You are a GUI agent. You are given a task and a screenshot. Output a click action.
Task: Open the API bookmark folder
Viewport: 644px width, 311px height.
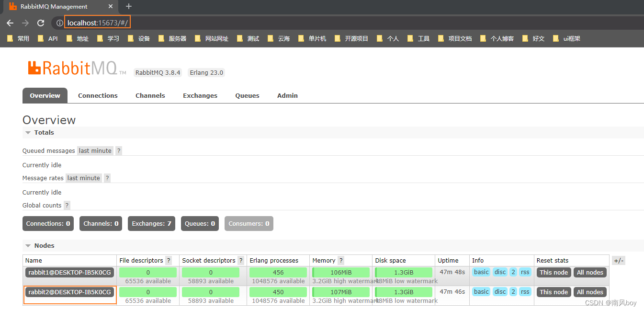tap(47, 38)
